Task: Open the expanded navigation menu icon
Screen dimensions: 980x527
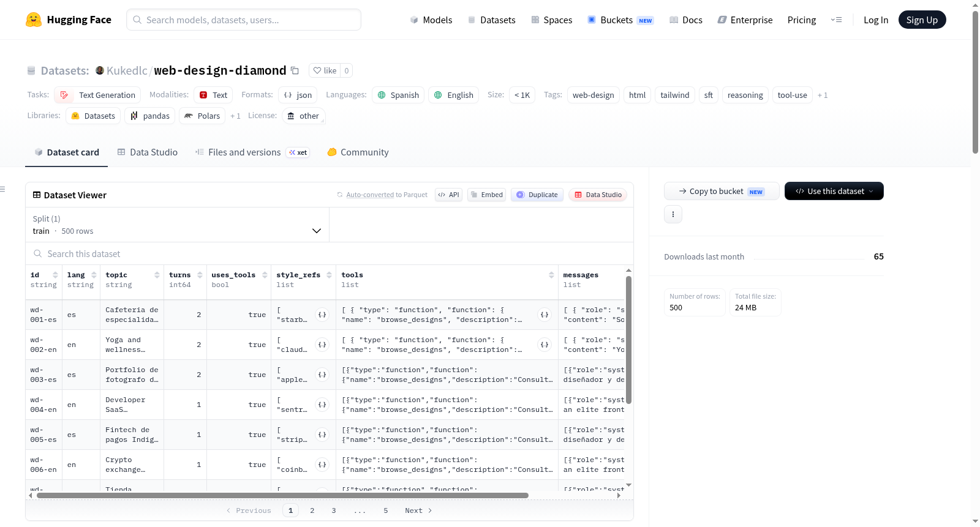Action: pos(836,20)
